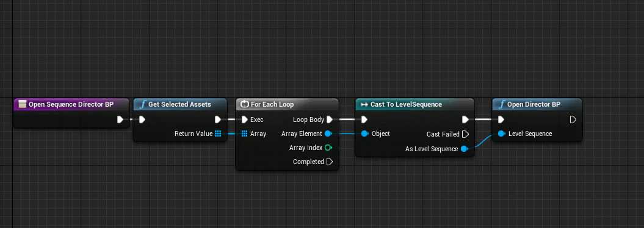Click exec input pin of Get Selected Assets

(x=142, y=119)
